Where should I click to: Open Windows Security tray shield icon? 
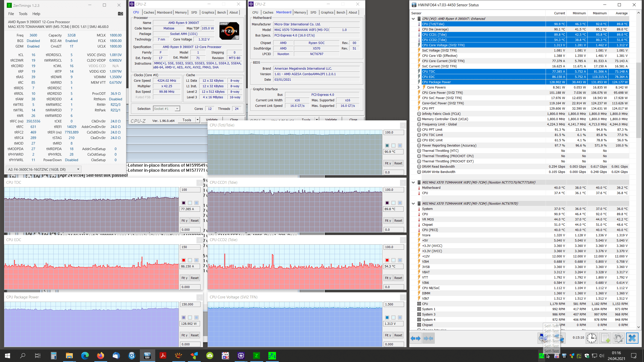587,356
